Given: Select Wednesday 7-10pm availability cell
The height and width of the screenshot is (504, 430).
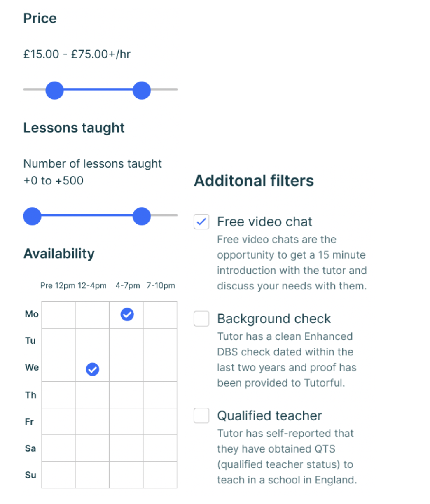Looking at the screenshot, I should (x=160, y=368).
